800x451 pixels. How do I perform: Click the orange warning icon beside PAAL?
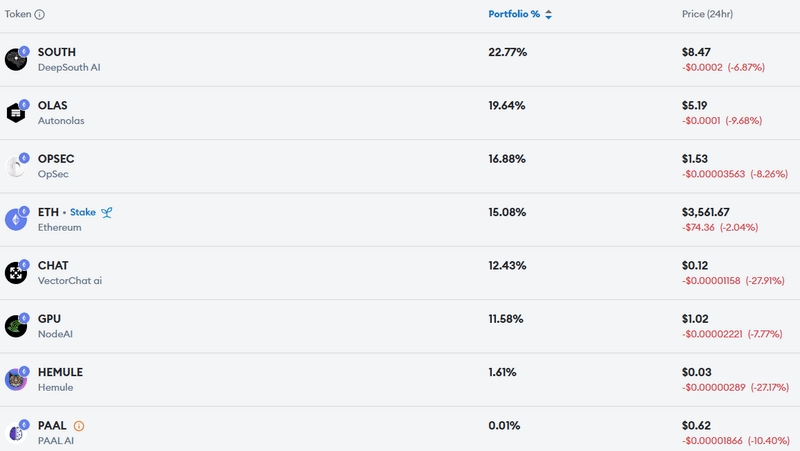tap(79, 425)
